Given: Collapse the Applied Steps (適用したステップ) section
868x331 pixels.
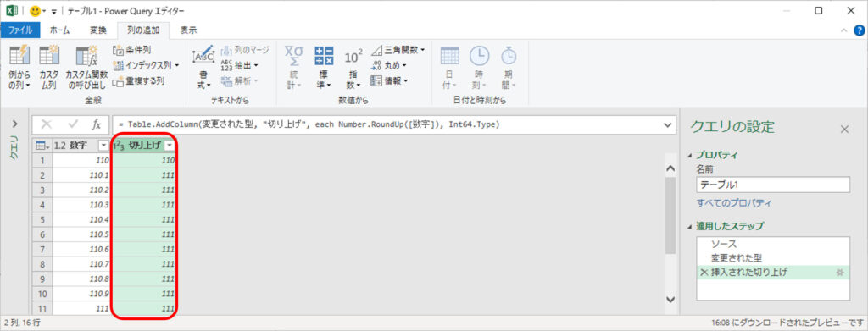Looking at the screenshot, I should click(x=689, y=226).
